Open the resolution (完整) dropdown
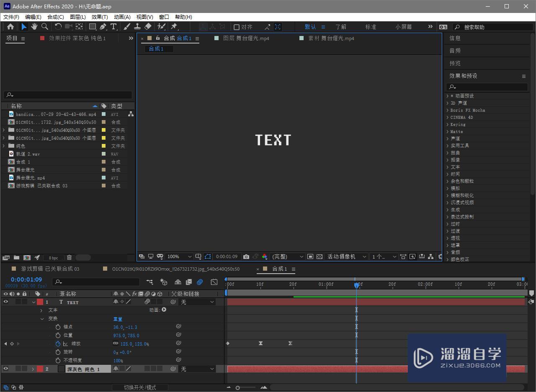 coord(288,256)
